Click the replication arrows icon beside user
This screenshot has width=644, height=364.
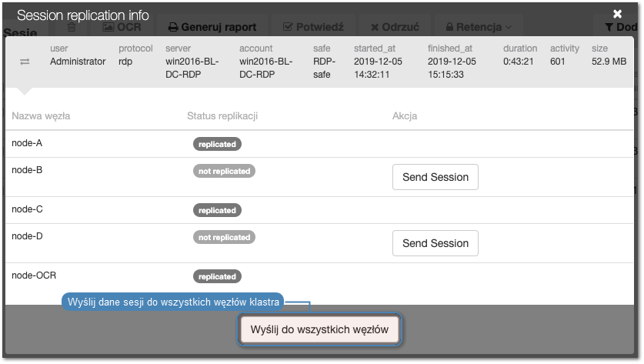point(25,62)
